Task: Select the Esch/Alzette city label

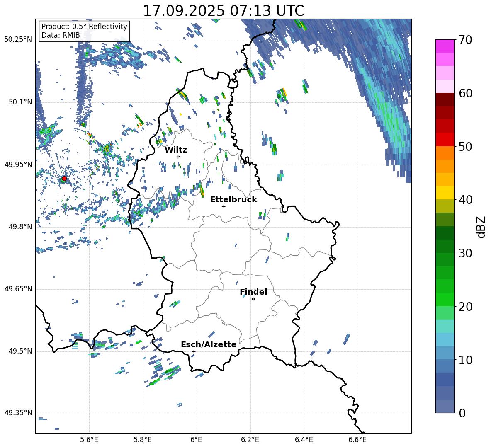Action: (x=209, y=344)
